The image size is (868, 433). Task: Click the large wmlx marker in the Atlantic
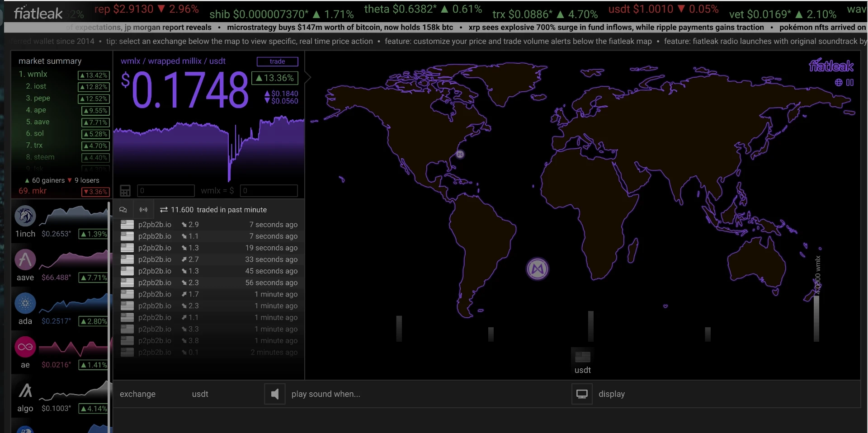click(x=538, y=269)
